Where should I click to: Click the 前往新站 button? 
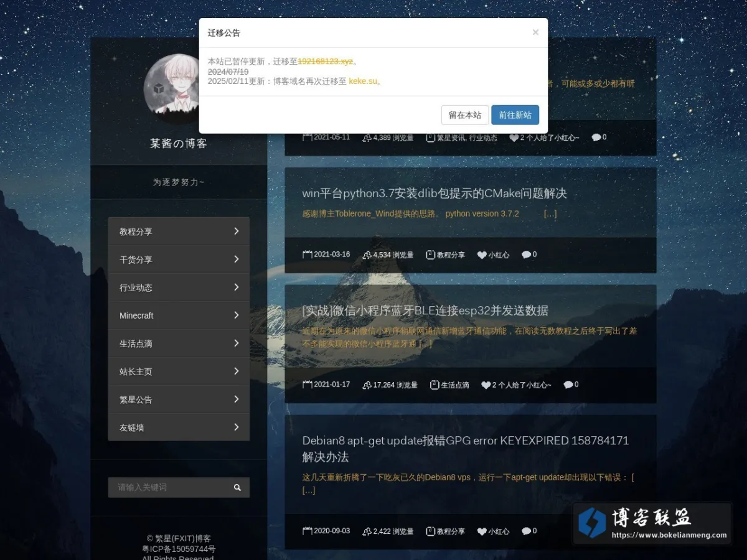coord(515,115)
